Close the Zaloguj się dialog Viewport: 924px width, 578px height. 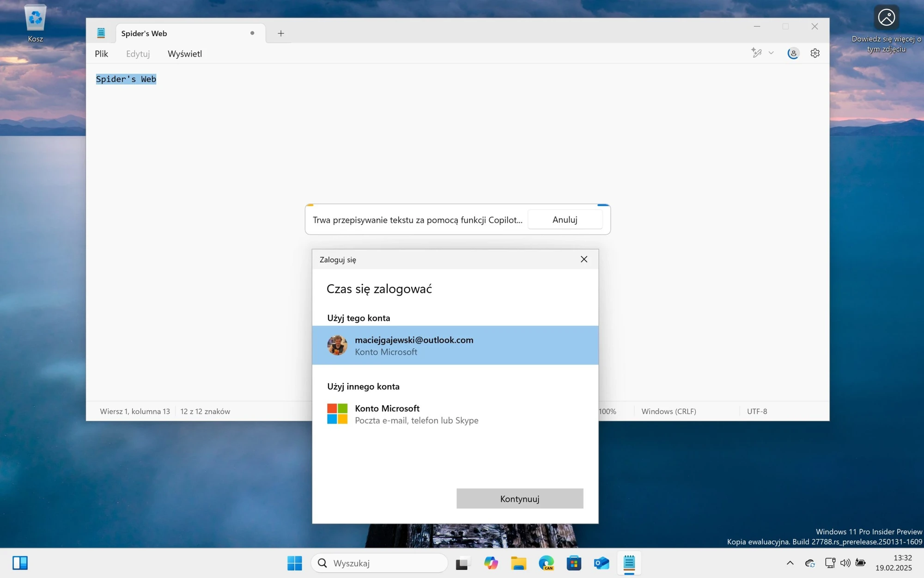coord(584,259)
